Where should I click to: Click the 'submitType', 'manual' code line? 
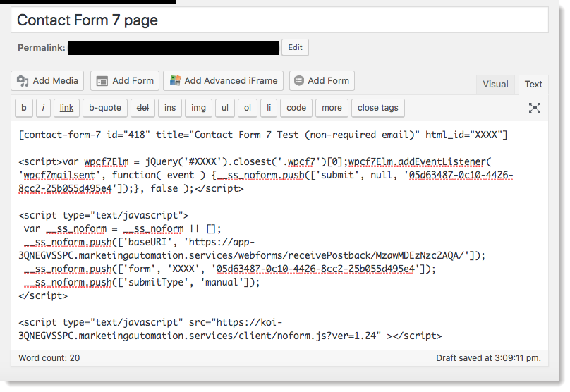pyautogui.click(x=142, y=283)
